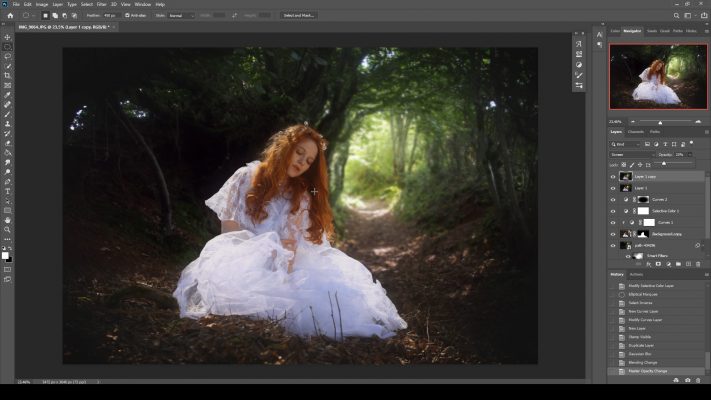711x400 pixels.
Task: Hide the Layer 1 copy layer
Action: (614, 176)
